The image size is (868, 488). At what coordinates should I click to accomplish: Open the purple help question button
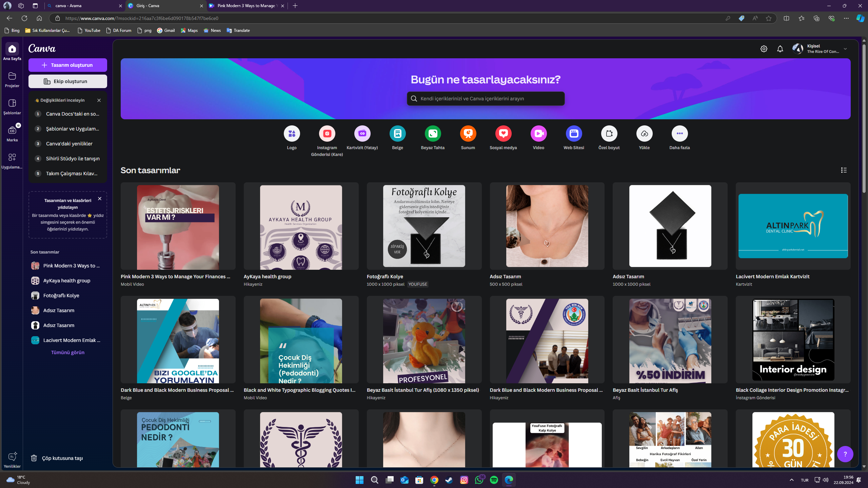coord(845,454)
